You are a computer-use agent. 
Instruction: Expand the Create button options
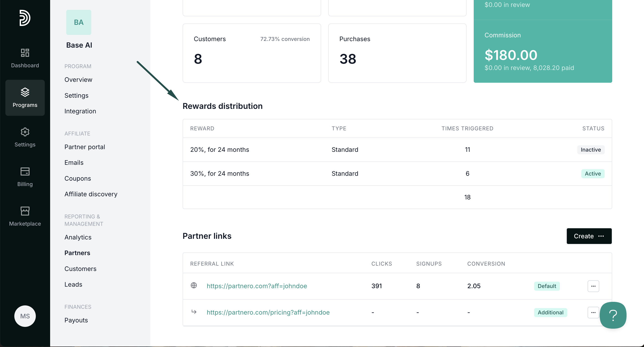(x=589, y=236)
